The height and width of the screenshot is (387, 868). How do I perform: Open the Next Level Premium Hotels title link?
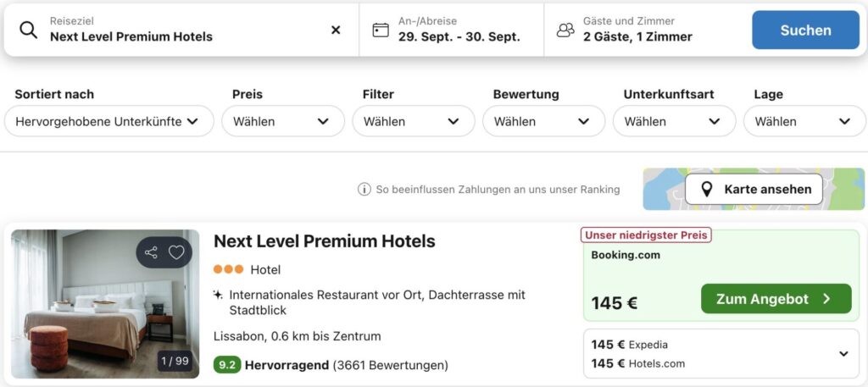325,241
